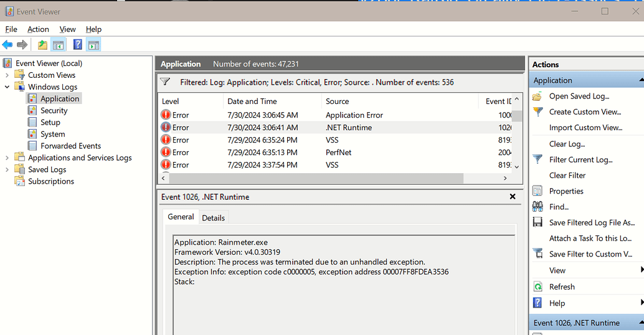Image resolution: width=644 pixels, height=335 pixels.
Task: Select the Setup log in the tree
Action: coord(50,122)
